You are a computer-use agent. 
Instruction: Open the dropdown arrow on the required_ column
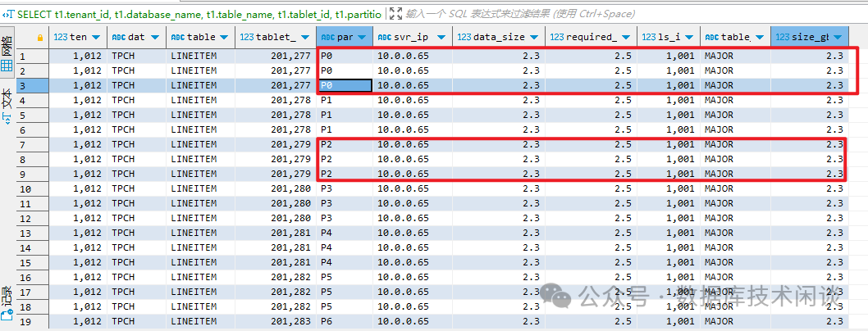coord(626,38)
